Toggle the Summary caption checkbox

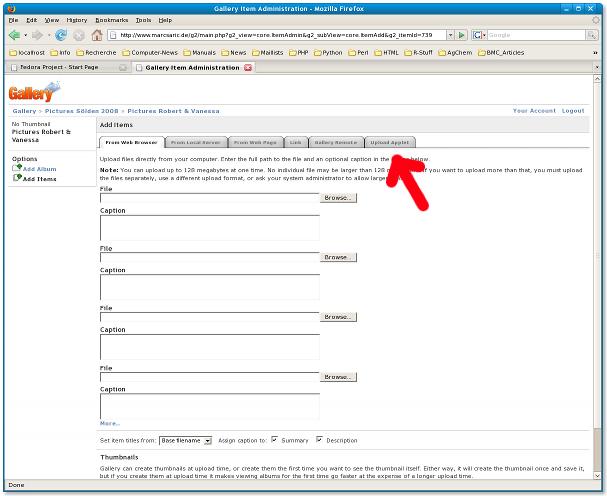(x=274, y=440)
